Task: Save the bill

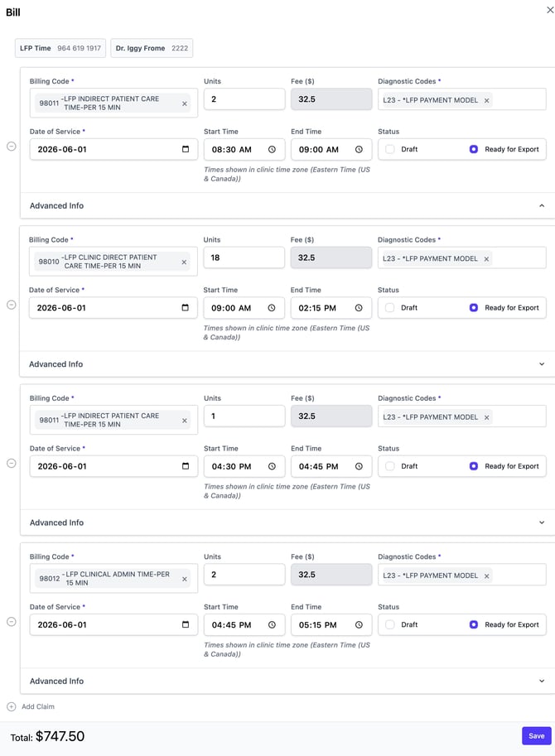Action: click(x=536, y=736)
